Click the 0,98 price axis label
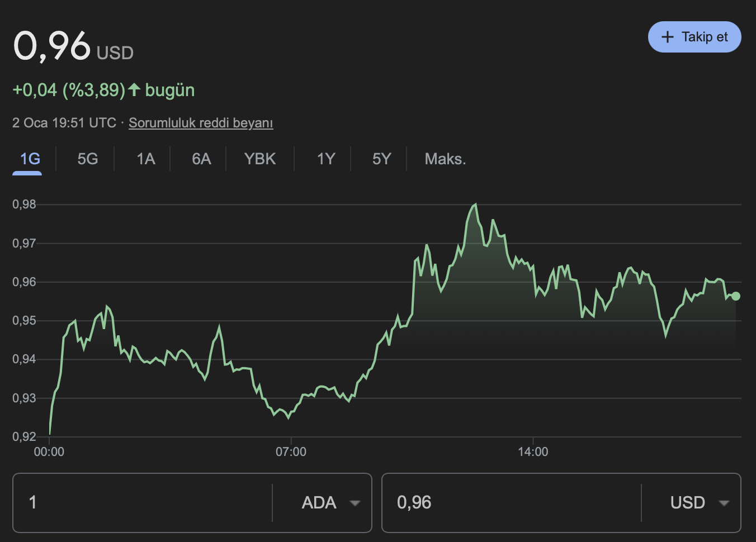Image resolution: width=756 pixels, height=542 pixels. (x=24, y=205)
